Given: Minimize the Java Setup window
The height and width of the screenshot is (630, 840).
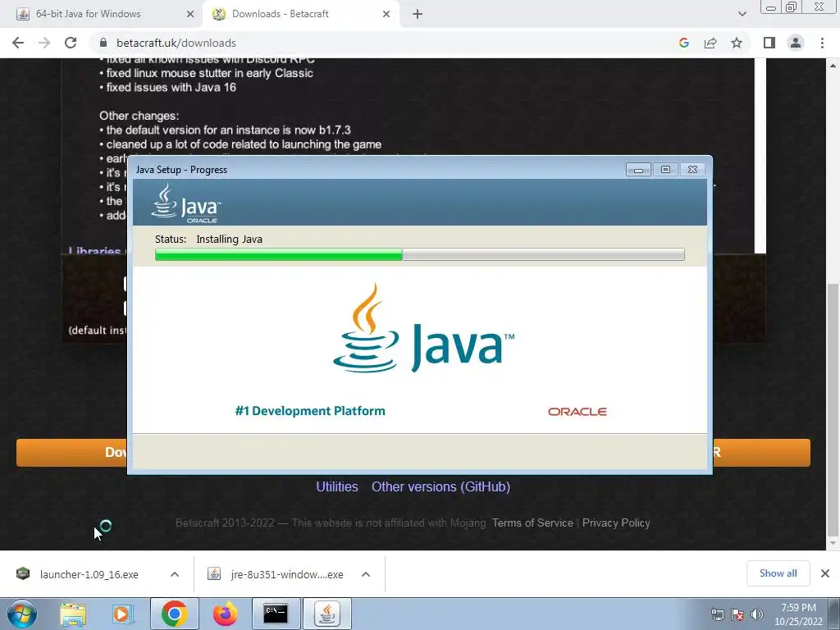Looking at the screenshot, I should 638,170.
